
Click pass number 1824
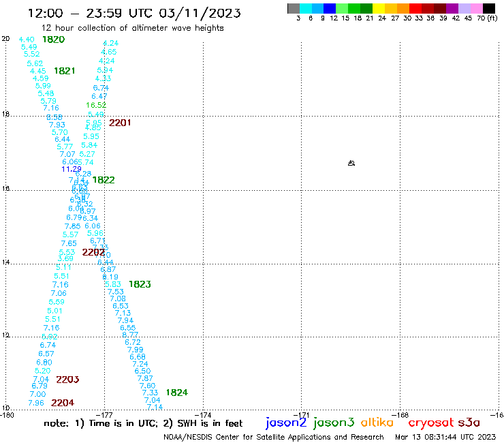[x=177, y=393]
